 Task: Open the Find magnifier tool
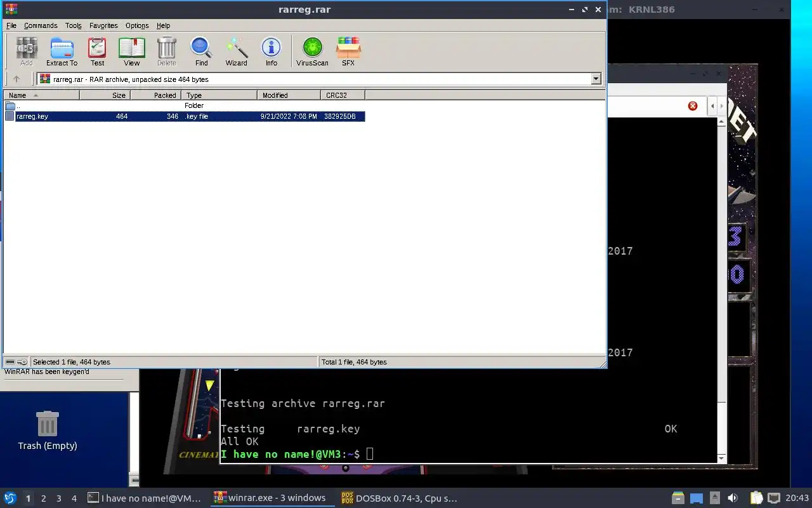tap(201, 51)
